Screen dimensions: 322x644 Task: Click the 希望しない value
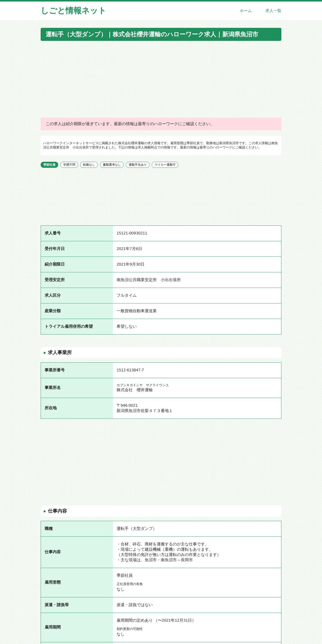point(127,327)
